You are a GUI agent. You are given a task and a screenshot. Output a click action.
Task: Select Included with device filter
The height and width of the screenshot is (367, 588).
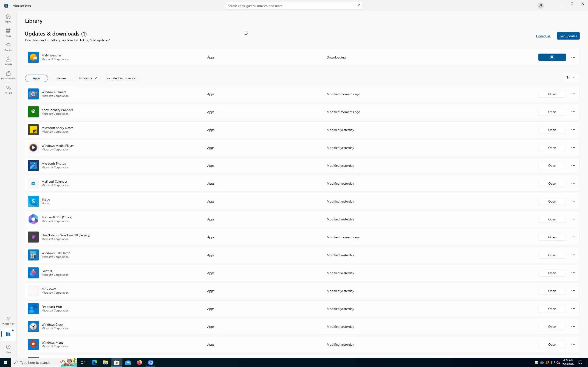coord(121,78)
